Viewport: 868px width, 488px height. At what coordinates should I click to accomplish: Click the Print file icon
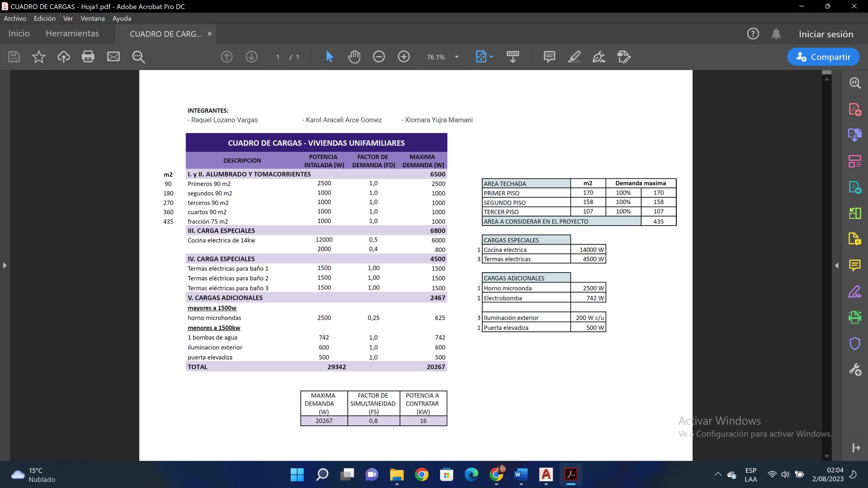tap(88, 57)
